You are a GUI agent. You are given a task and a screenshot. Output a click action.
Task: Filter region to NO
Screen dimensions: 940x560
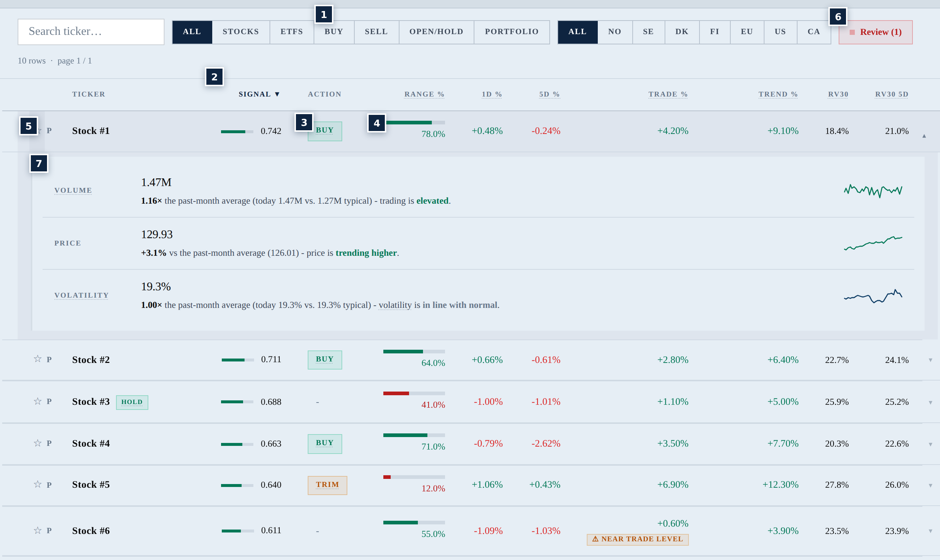click(x=615, y=32)
